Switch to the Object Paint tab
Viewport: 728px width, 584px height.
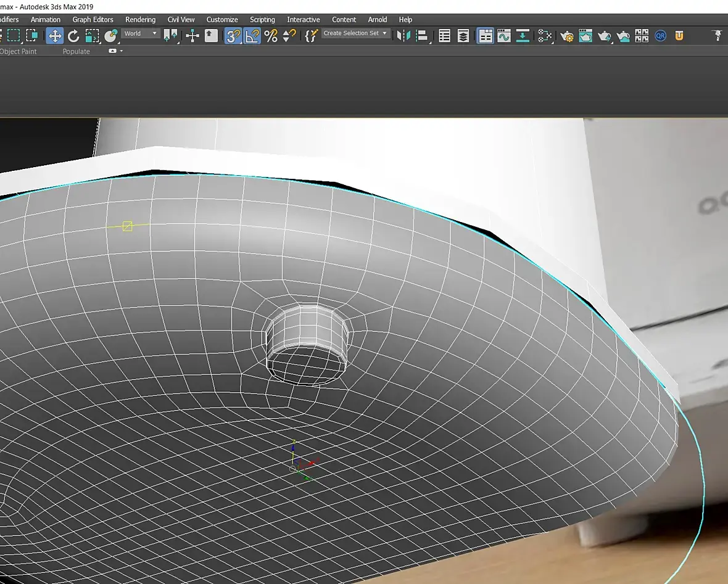(19, 51)
